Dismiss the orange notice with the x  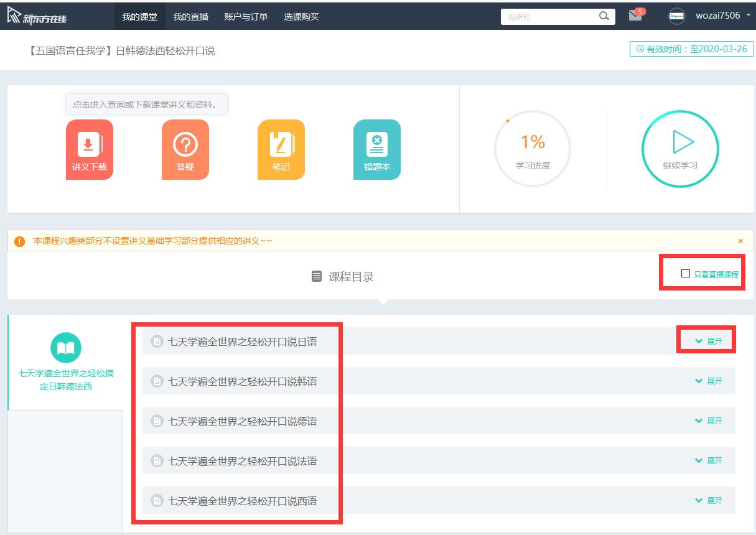[740, 241]
